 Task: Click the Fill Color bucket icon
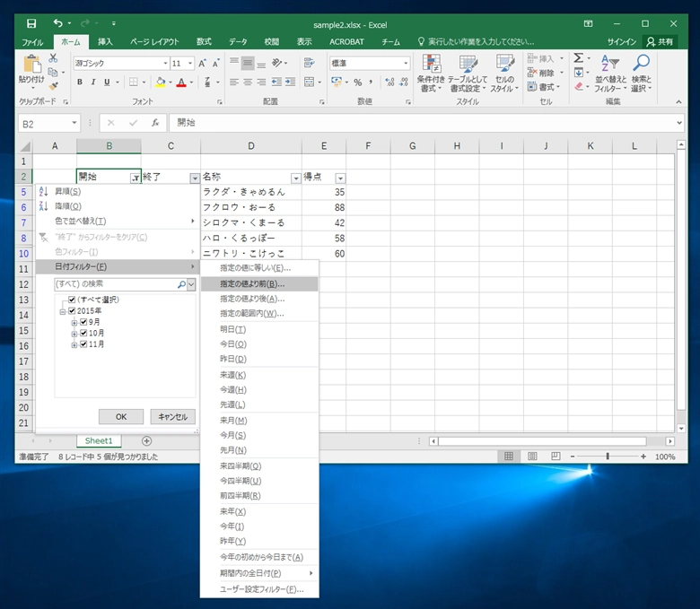[161, 83]
